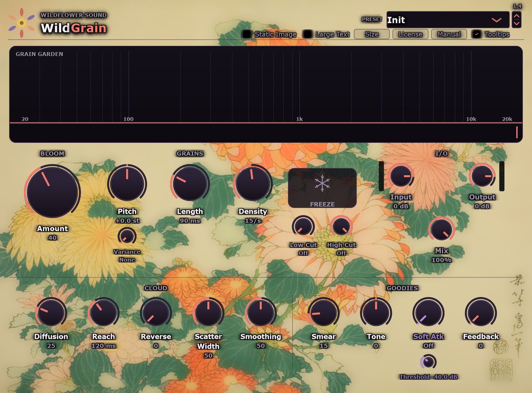Click the Size button
Viewport: 532px width, 393px height.
[372, 34]
